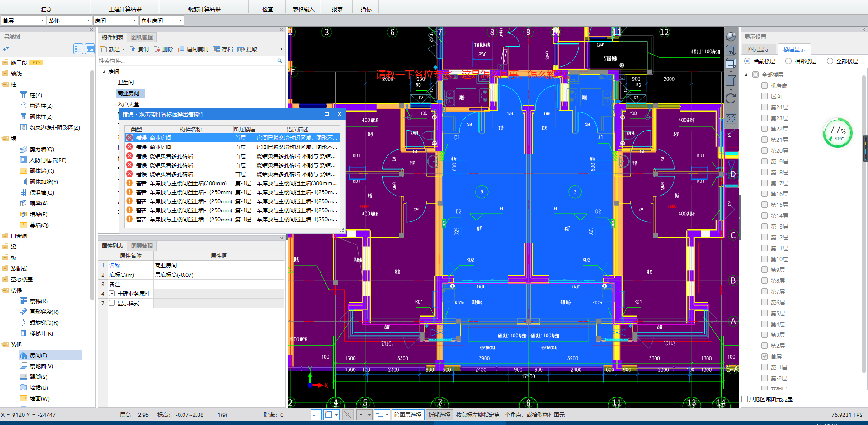This screenshot has width=868, height=425.
Task: Select 剪力墙(Q) shear wall icon
Action: click(x=24, y=149)
